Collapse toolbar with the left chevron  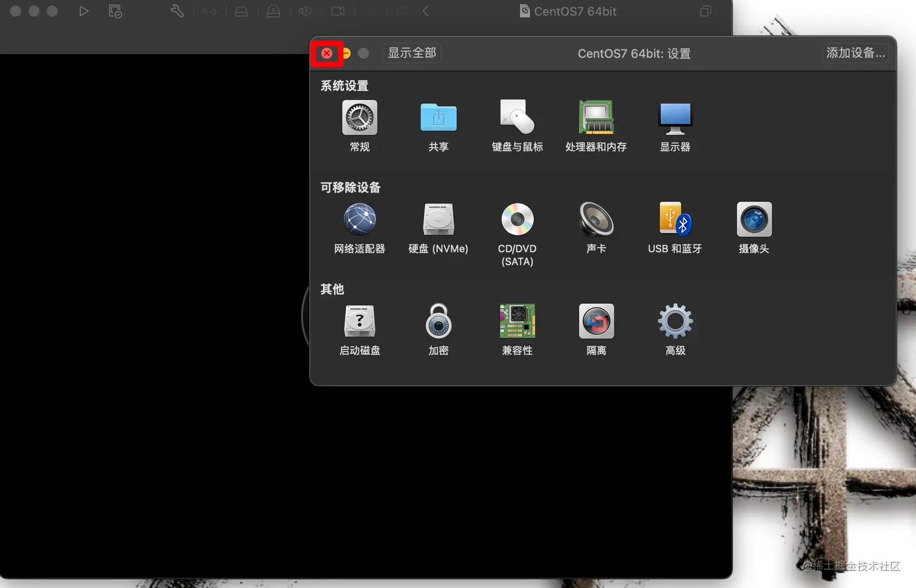click(x=426, y=11)
